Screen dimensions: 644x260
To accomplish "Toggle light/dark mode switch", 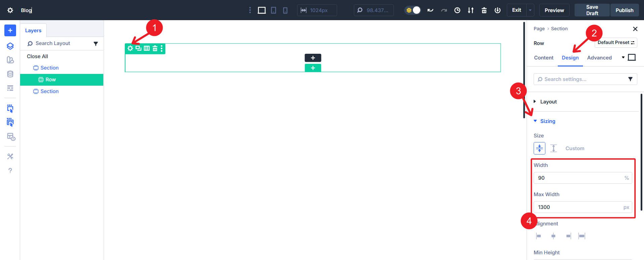I will (x=413, y=10).
